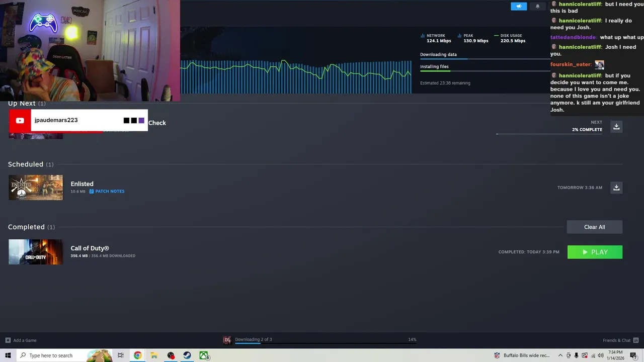Open the 7:34 PM taskbar clock
The height and width of the screenshot is (362, 644).
615,355
